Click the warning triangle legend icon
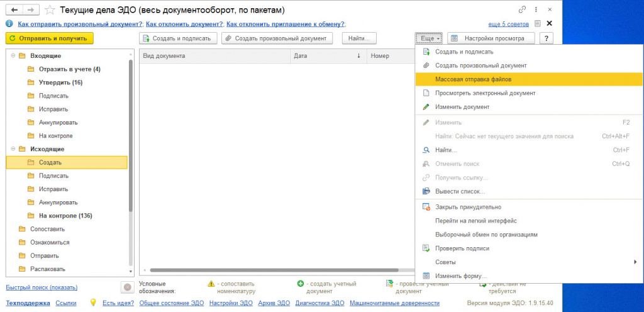 coord(211,283)
